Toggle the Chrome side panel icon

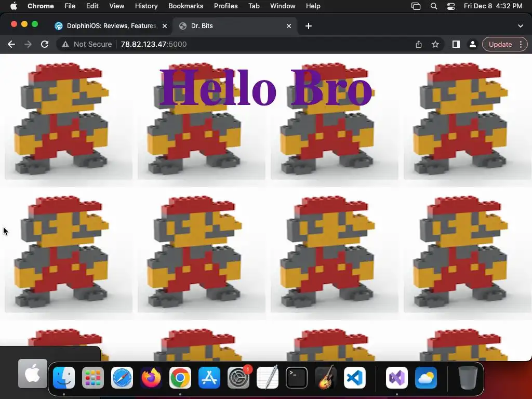(x=456, y=44)
